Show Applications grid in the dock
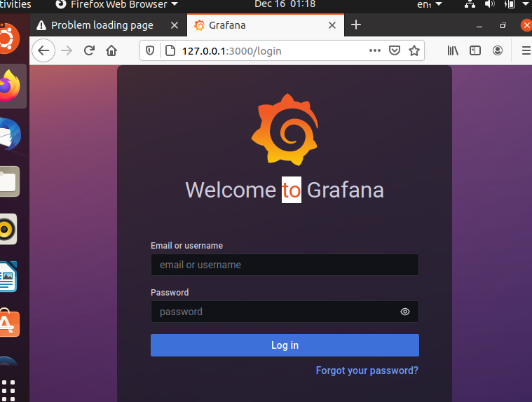The image size is (532, 402). [8, 391]
